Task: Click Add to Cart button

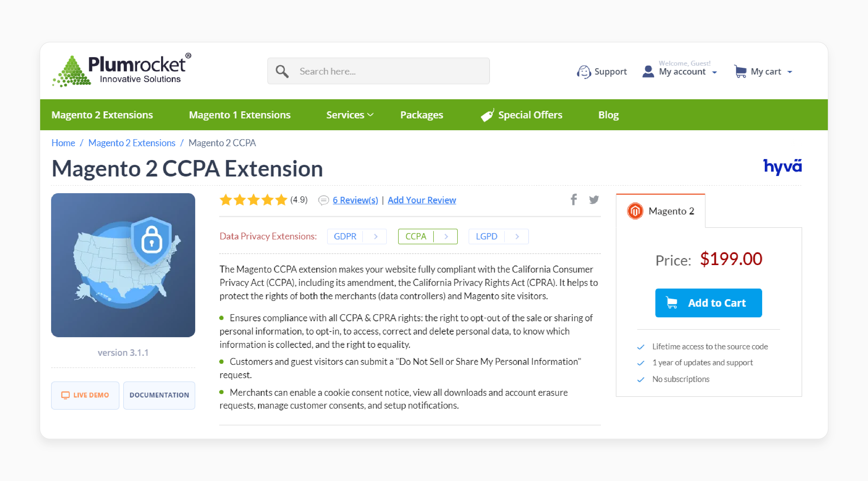Action: [708, 303]
